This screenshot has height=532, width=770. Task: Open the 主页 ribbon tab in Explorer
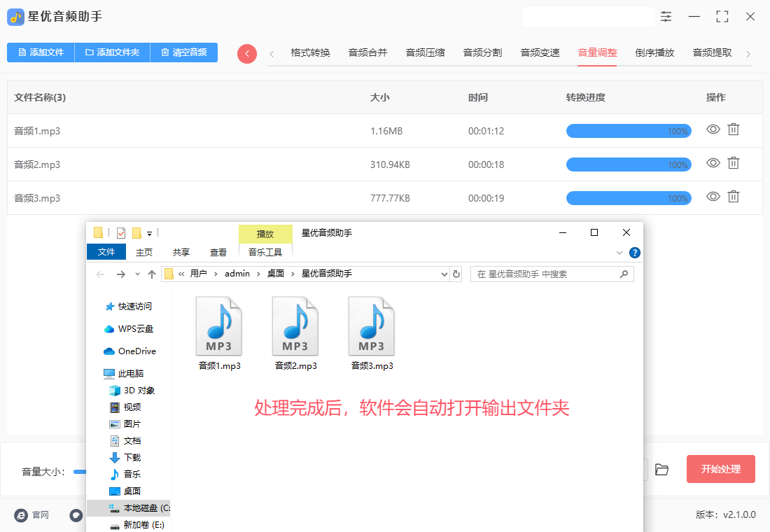pos(144,252)
